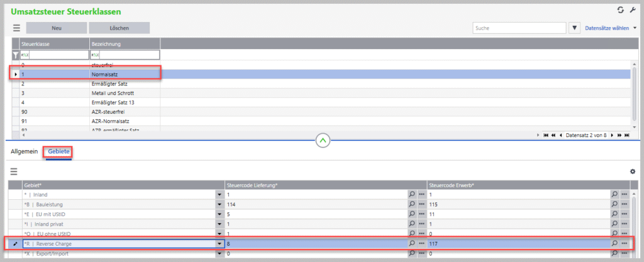Click the ellipsis button for Reverse Charge Steuercode Erwerb

click(x=624, y=243)
